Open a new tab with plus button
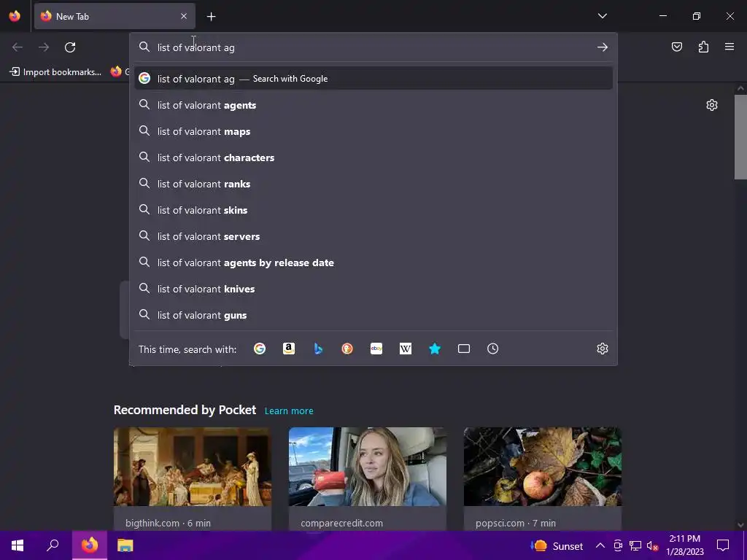 [x=211, y=17]
